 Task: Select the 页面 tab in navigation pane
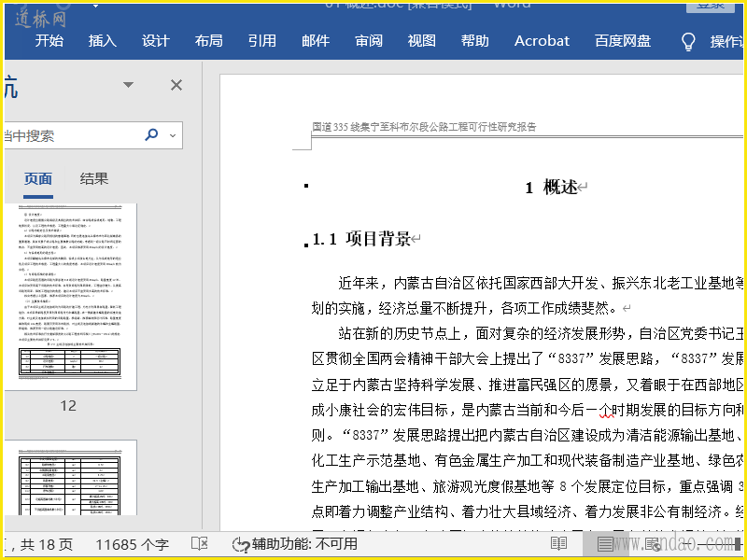pos(38,179)
